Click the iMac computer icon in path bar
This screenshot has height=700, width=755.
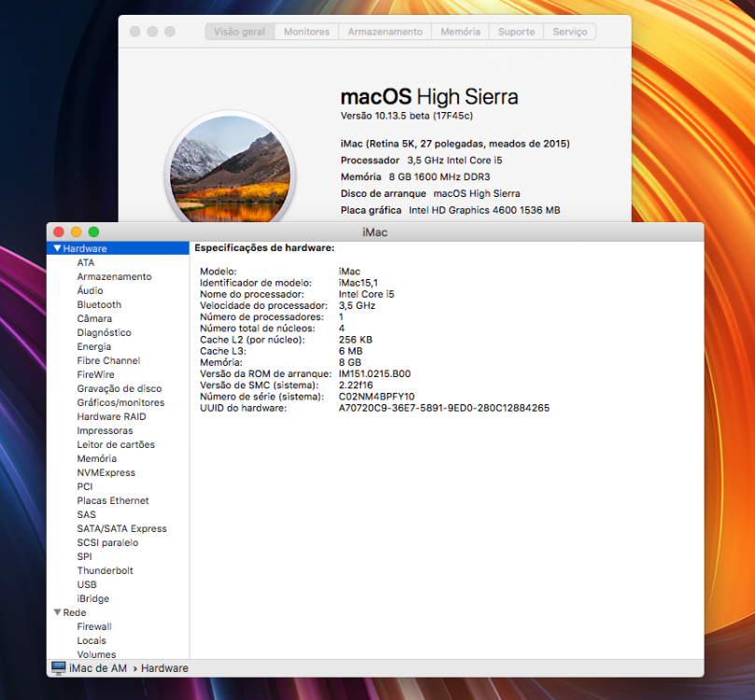58,667
